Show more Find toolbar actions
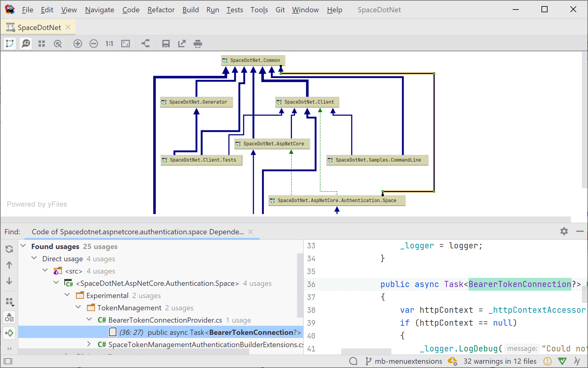 [x=9, y=349]
